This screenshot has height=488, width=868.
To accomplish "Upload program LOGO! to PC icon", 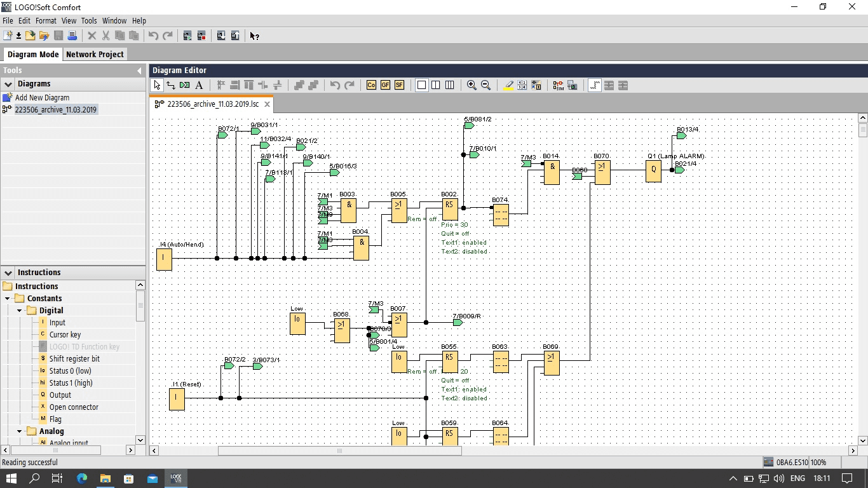I will (235, 36).
